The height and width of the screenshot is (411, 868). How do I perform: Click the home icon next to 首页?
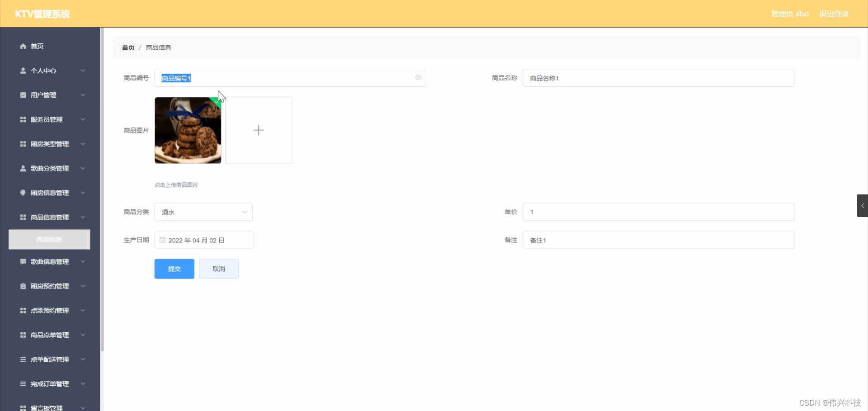[22, 46]
